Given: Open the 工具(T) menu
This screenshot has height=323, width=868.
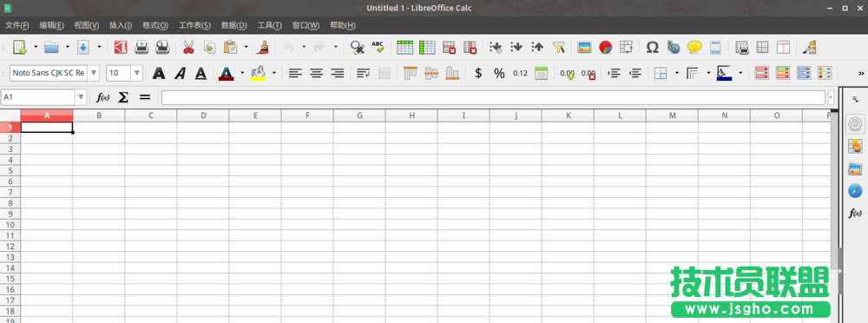Looking at the screenshot, I should pyautogui.click(x=270, y=25).
